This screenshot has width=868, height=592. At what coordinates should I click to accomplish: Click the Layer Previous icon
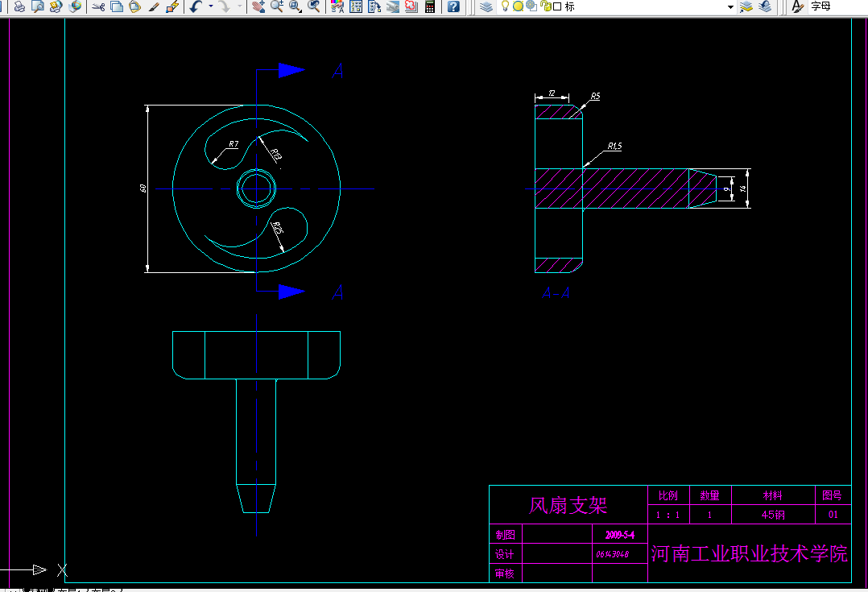click(765, 6)
